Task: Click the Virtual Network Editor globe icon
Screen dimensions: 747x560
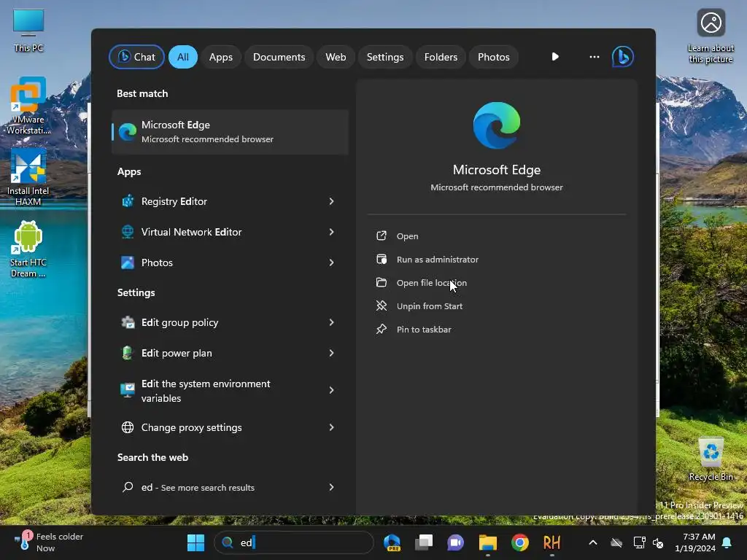Action: coord(127,232)
